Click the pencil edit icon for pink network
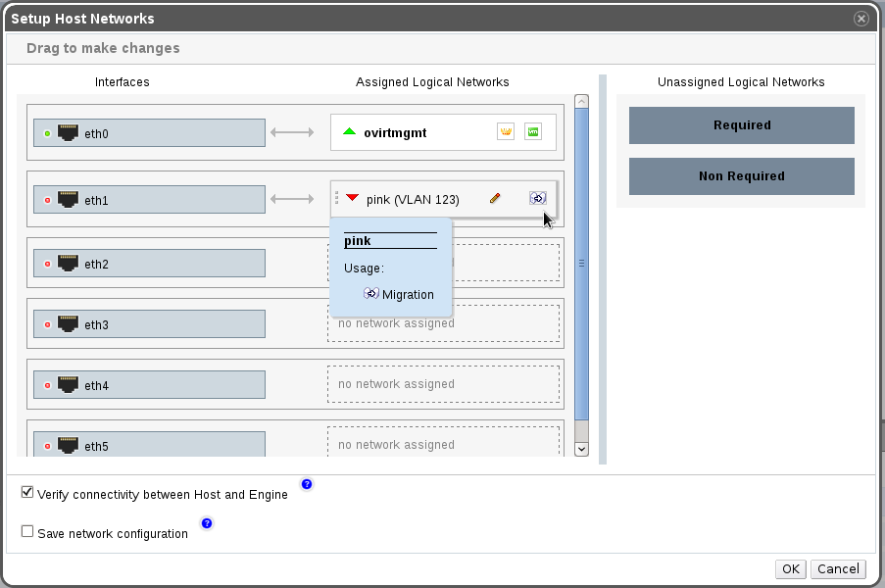Viewport: 885px width, 588px height. 495,199
